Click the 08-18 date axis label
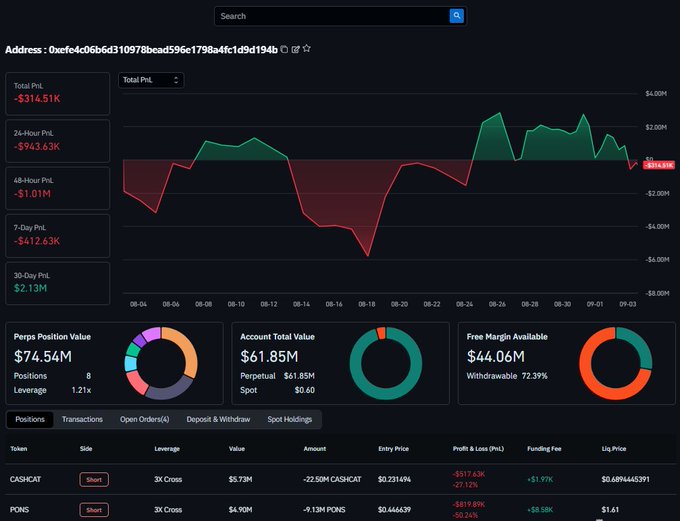Image resolution: width=680 pixels, height=521 pixels. point(366,304)
